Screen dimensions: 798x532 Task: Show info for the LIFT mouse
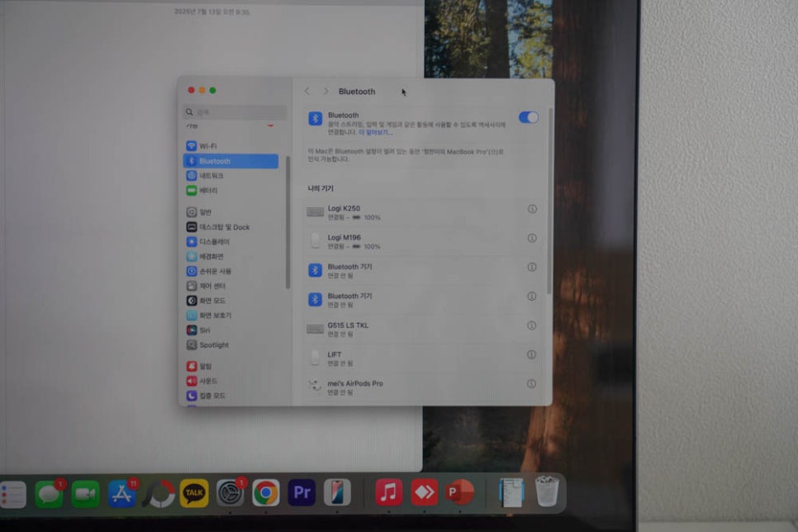point(531,355)
